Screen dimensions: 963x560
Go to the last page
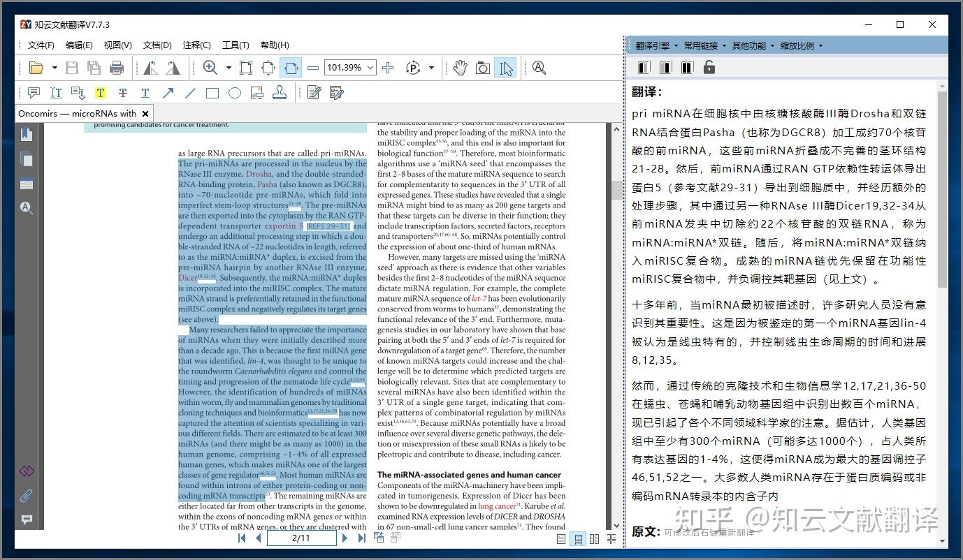361,538
